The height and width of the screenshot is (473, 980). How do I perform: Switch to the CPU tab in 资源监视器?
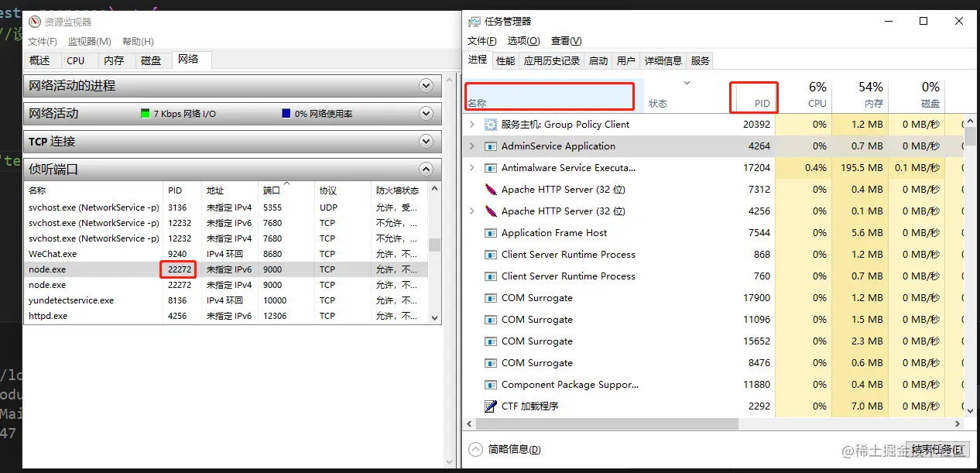pyautogui.click(x=76, y=60)
